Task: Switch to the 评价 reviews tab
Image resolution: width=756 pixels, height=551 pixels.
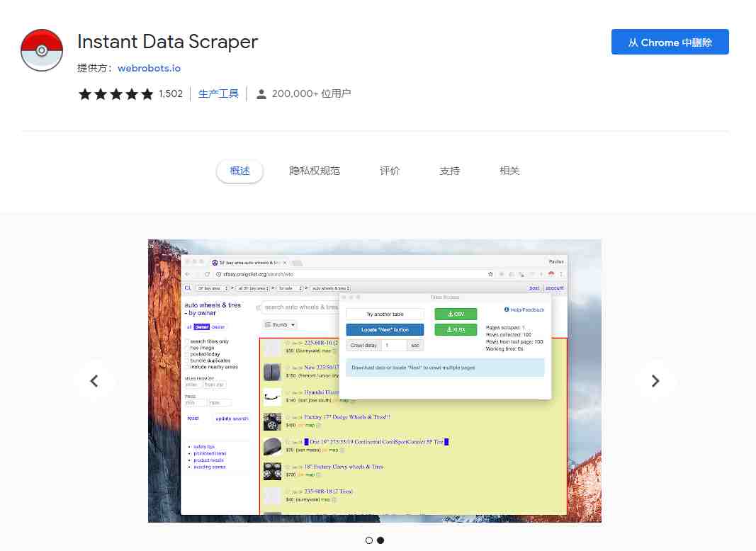Action: pyautogui.click(x=390, y=171)
